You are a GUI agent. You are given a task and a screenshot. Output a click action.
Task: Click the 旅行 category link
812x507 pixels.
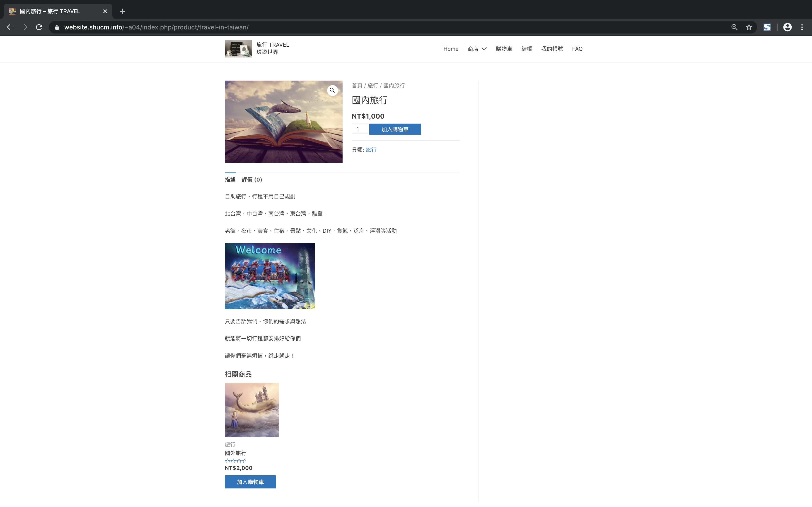pos(371,150)
